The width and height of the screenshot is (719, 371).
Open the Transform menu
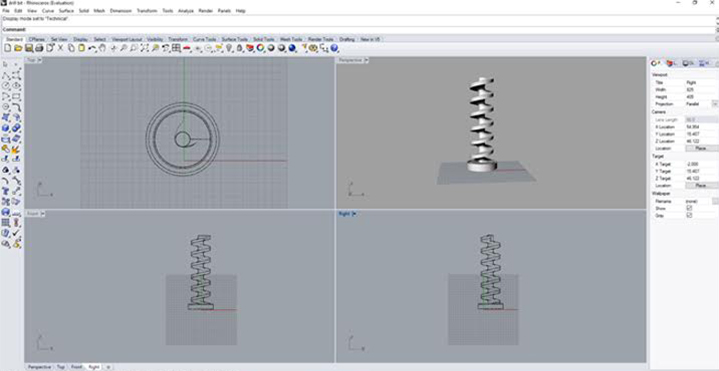pyautogui.click(x=147, y=11)
